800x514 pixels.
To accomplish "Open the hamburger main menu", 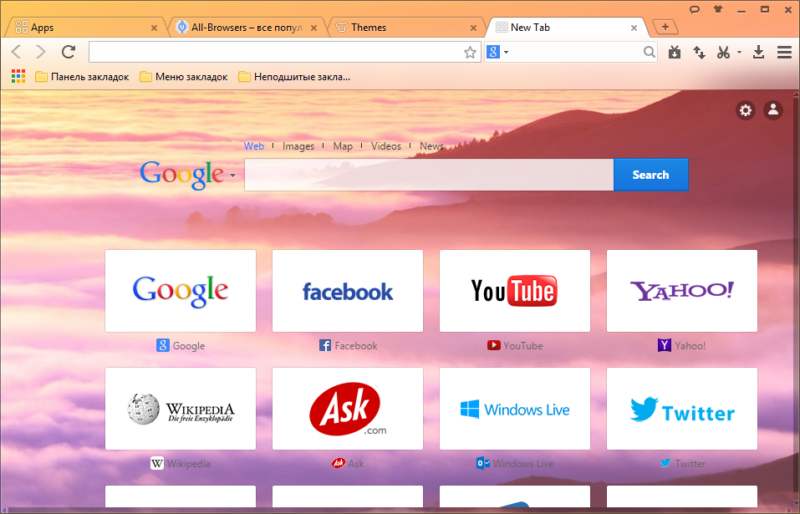I will [782, 52].
